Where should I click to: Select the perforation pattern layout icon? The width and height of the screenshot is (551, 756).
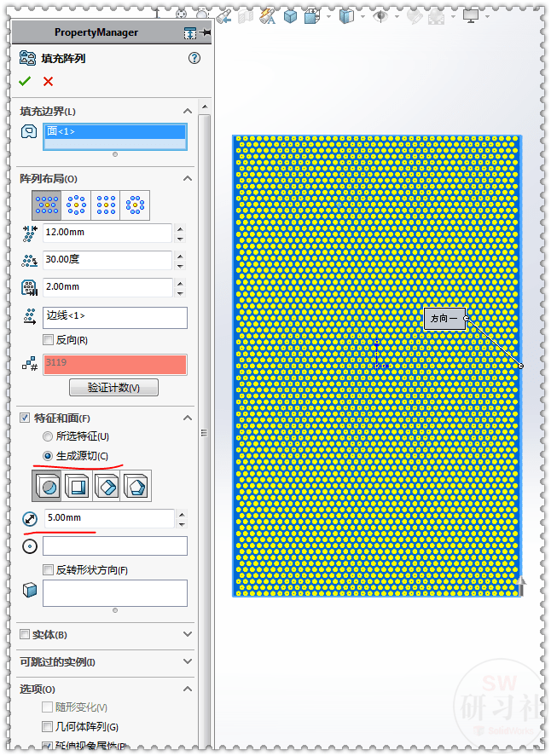(x=47, y=205)
